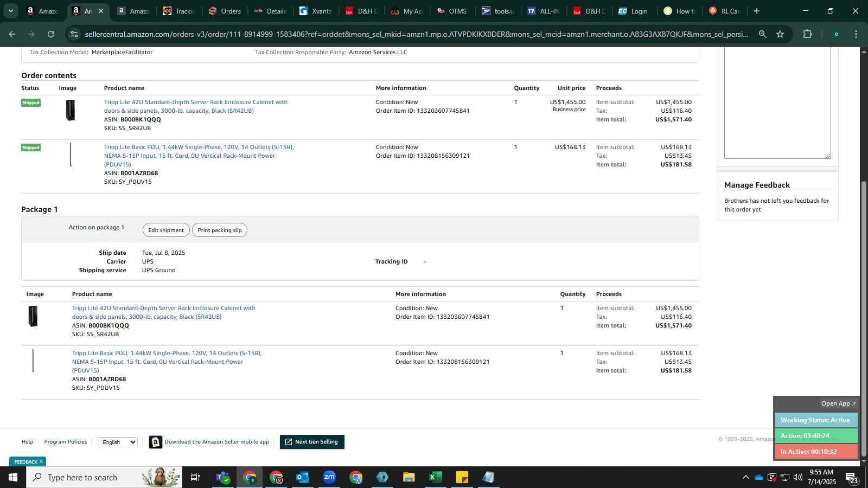Screen dimensions: 868x488
Task: Open Tripp Lite Basic PDU link in Order contents
Action: click(x=199, y=156)
